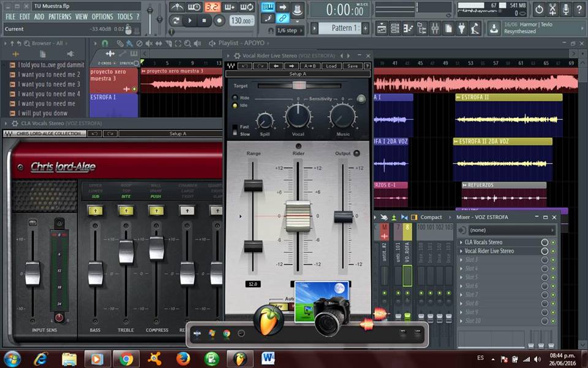Click the Record button in transport panel
Viewport: 588px width, 368px height.
(219, 20)
